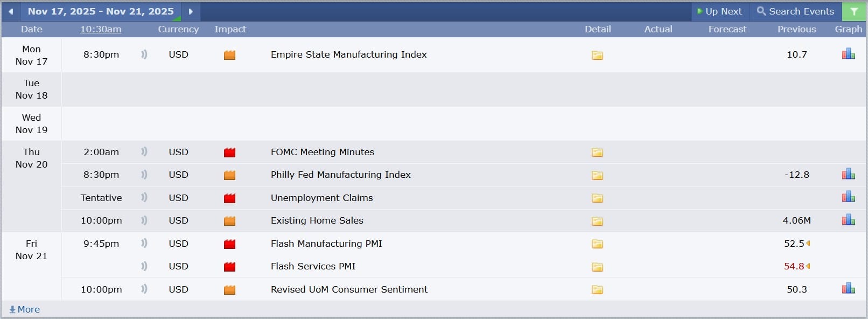
Task: Open detail folder for Existing Home Sales
Action: [597, 221]
